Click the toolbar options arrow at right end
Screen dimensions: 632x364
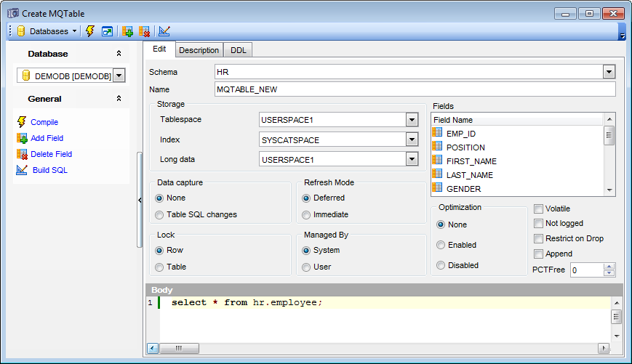[x=623, y=36]
